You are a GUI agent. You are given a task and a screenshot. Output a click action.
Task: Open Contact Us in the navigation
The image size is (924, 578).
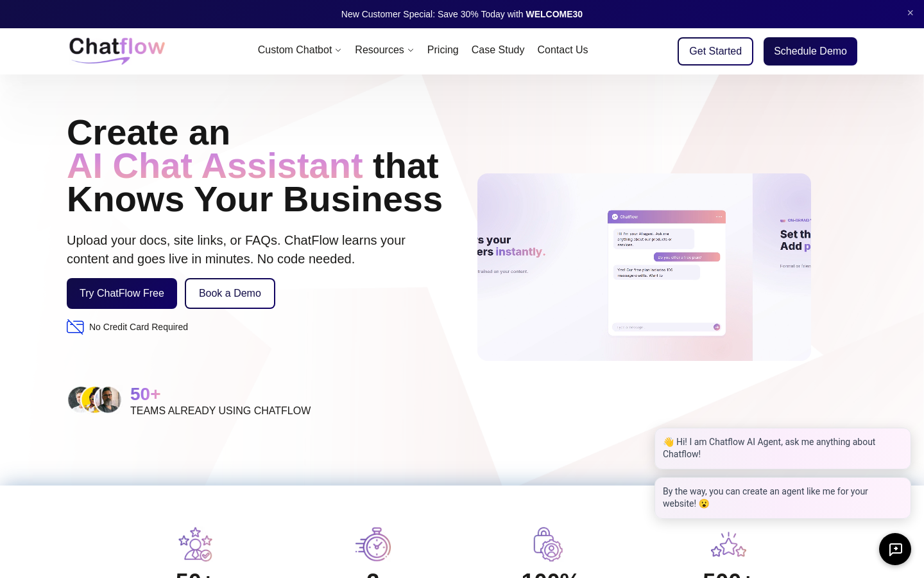563,50
